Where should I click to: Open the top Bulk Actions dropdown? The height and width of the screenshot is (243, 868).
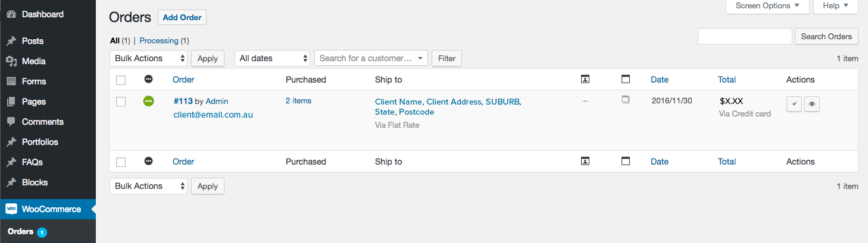coord(148,58)
